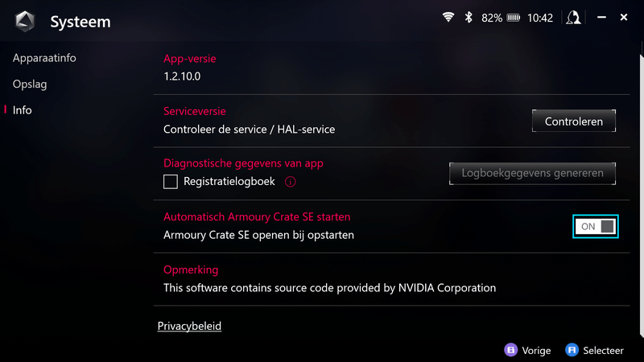Click Logboekgegevens genereren button
This screenshot has height=362, width=644.
tap(532, 174)
